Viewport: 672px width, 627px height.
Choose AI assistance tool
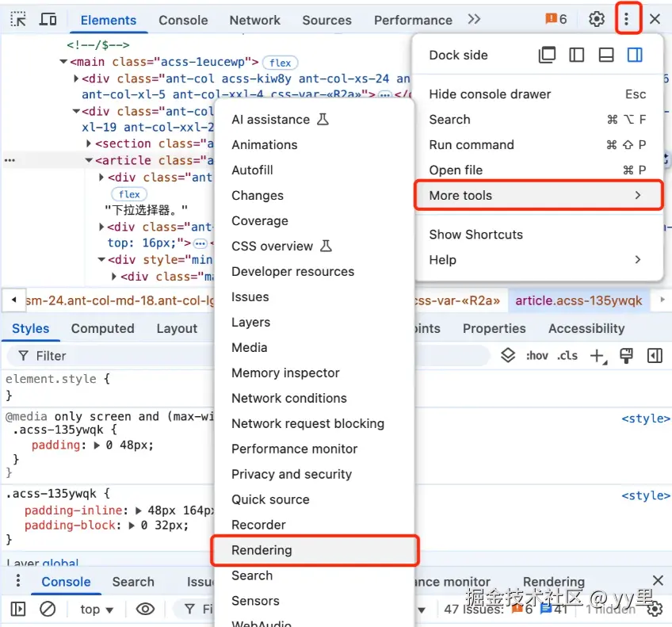coord(315,120)
